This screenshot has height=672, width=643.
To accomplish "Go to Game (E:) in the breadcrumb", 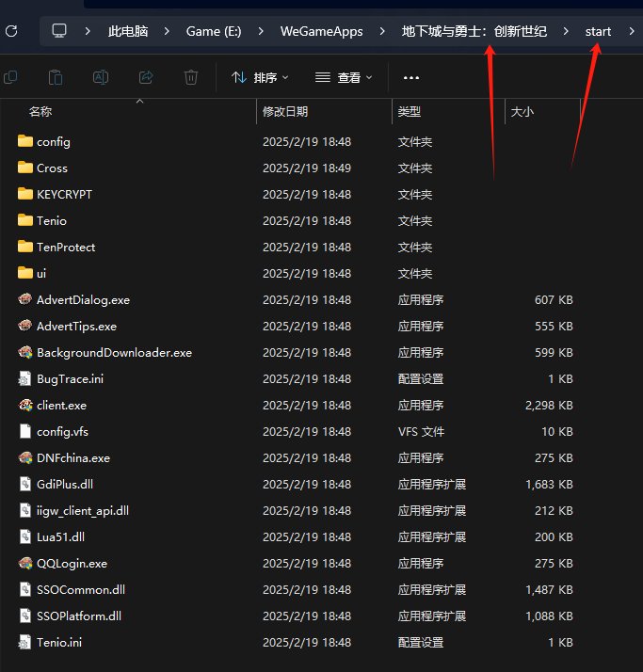I will tap(214, 31).
